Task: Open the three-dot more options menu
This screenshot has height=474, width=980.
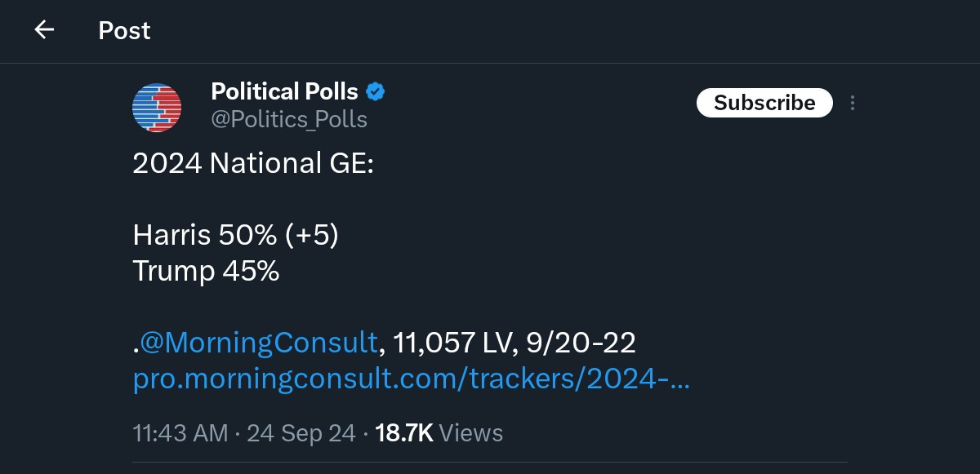Action: click(x=853, y=103)
